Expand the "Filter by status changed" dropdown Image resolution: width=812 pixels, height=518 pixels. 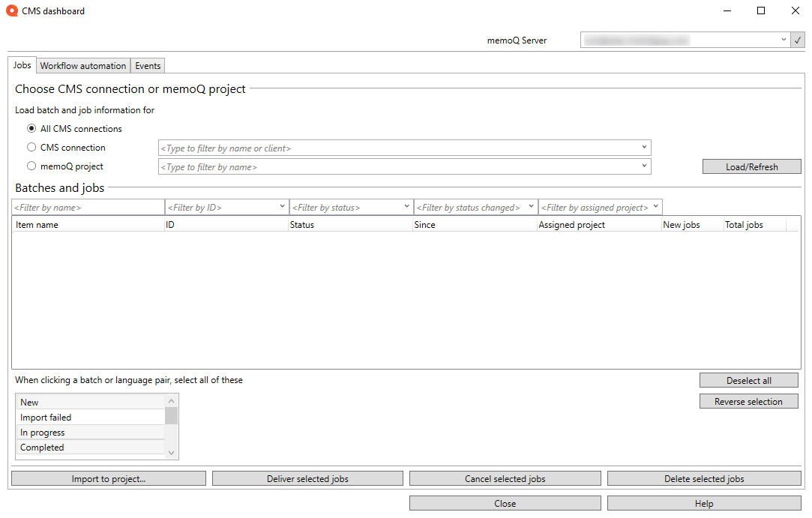pyautogui.click(x=531, y=206)
